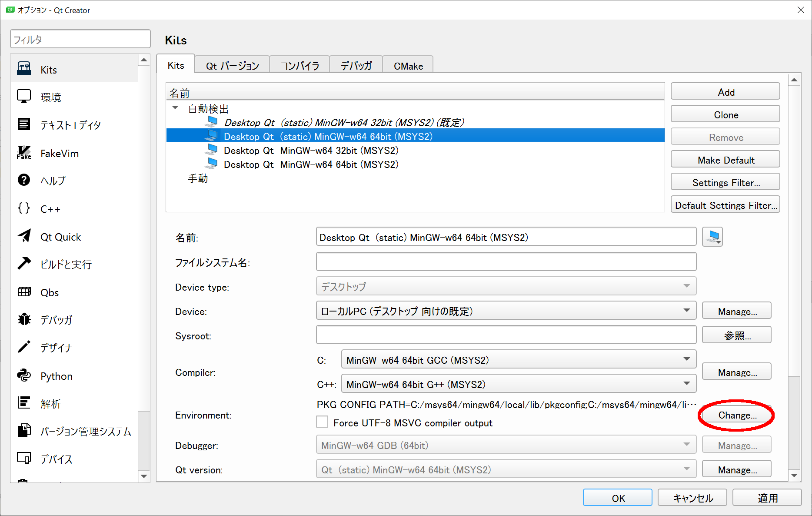Select the C++ braces icon
The height and width of the screenshot is (516, 812).
click(x=24, y=208)
